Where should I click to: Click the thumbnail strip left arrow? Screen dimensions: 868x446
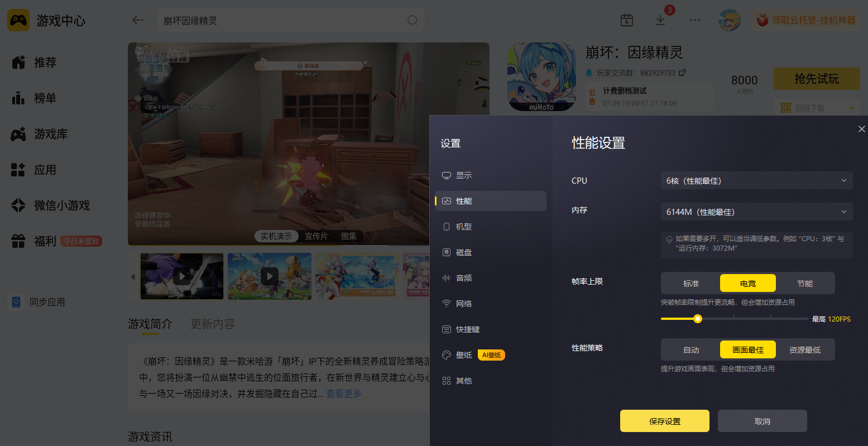[x=133, y=277]
